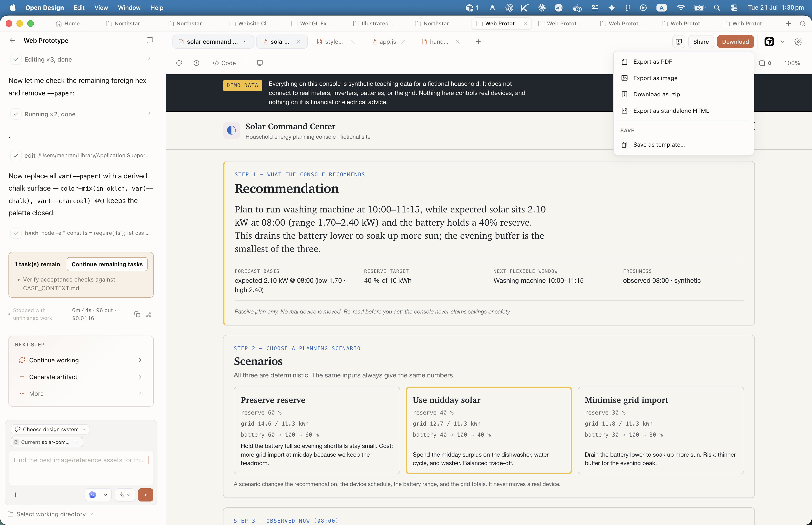Open the conversation comments icon
The height and width of the screenshot is (525, 812).
click(x=150, y=41)
